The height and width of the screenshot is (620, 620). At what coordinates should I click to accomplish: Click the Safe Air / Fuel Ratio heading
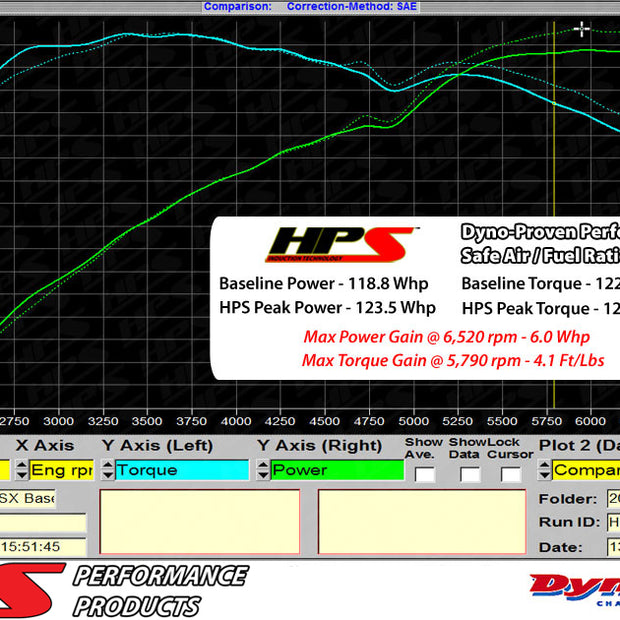coord(540,255)
